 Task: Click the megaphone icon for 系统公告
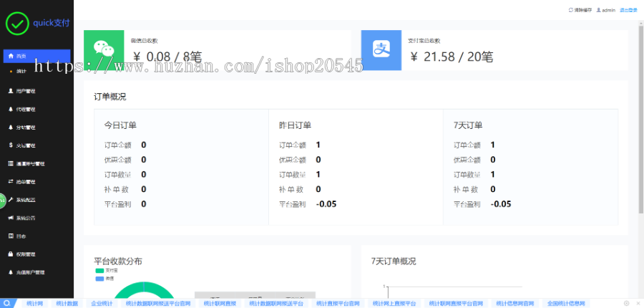click(x=11, y=218)
